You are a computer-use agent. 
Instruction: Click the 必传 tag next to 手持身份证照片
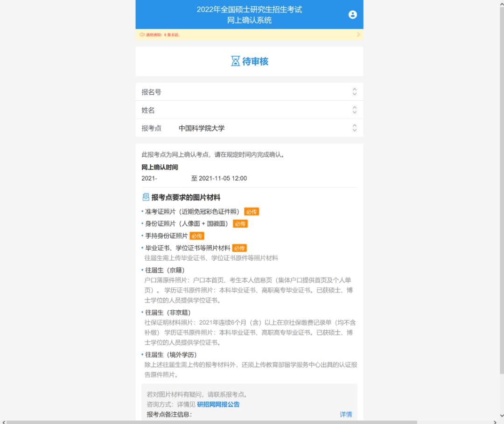coord(197,236)
